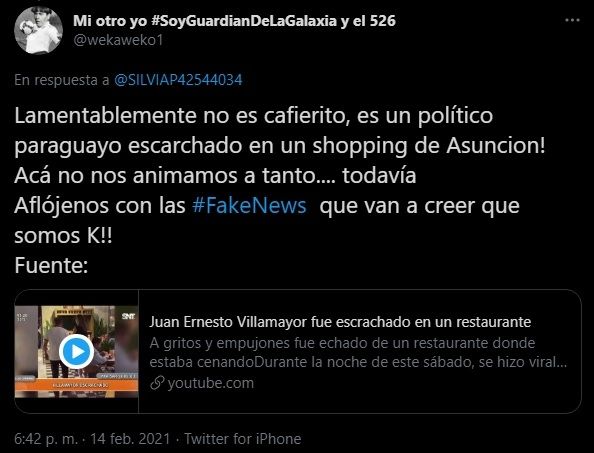Click the SNT logo on the video thumbnail
Screen dimensions: 594x453
pos(129,316)
